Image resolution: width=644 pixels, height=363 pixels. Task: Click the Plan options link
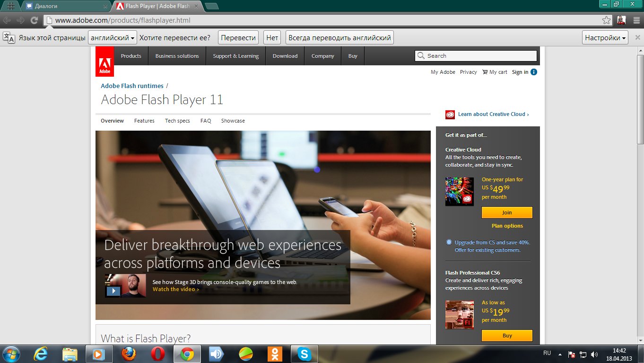pyautogui.click(x=507, y=226)
